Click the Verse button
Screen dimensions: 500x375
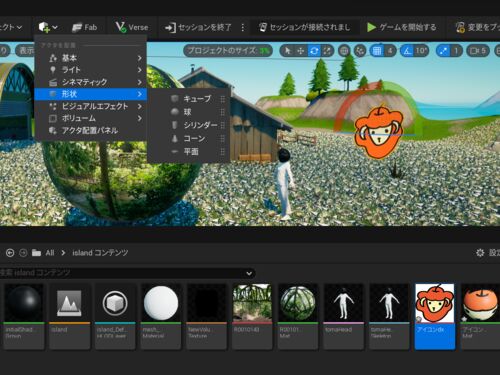(x=132, y=27)
